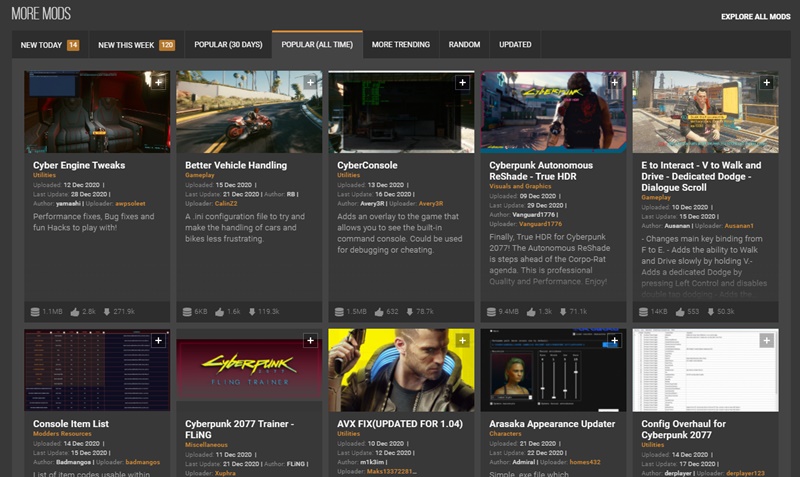Click Utilities category under CyberConsole
Screen dimensions: 800x477
pos(348,175)
